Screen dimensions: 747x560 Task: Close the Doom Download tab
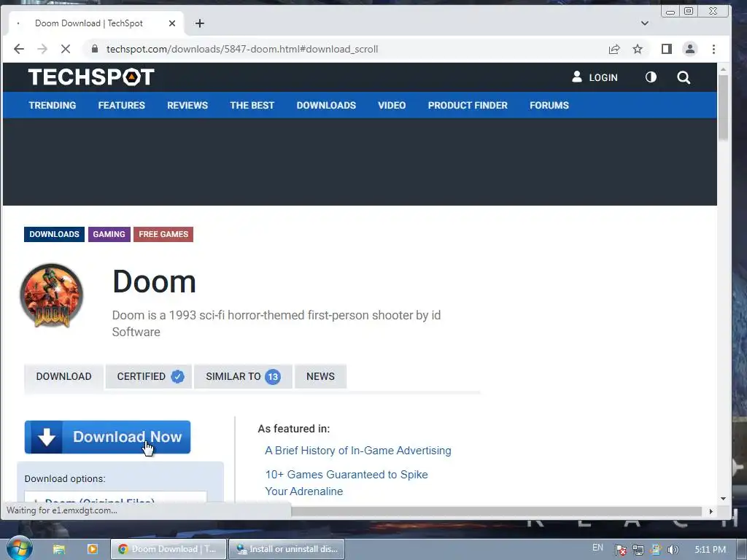172,23
